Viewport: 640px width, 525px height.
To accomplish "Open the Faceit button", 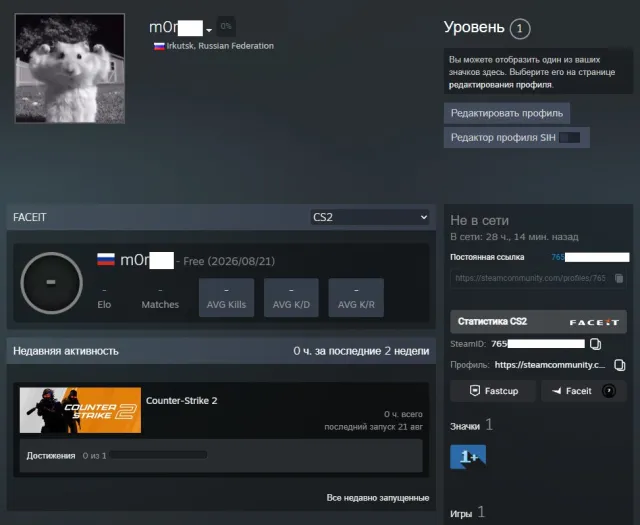I will 584,391.
